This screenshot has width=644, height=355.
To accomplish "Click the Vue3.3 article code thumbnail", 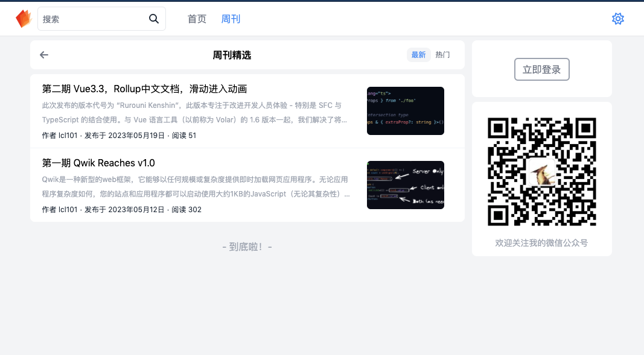I will coord(406,111).
